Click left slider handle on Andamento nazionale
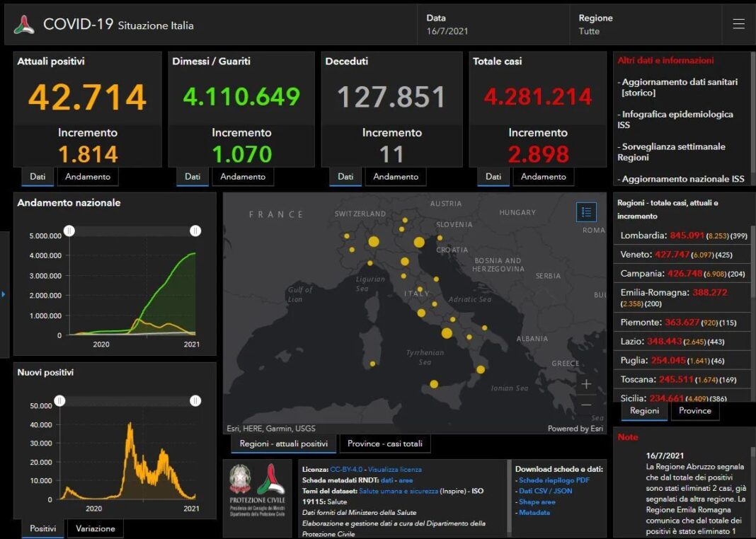 pos(69,231)
